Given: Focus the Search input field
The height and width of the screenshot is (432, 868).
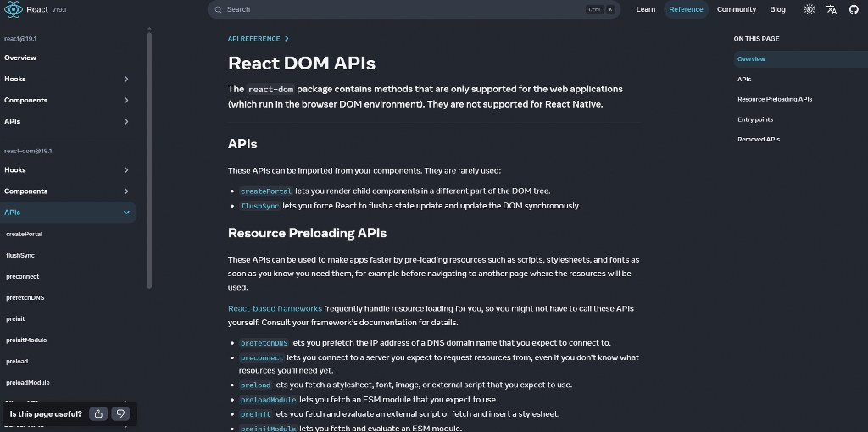Looking at the screenshot, I should [x=398, y=9].
